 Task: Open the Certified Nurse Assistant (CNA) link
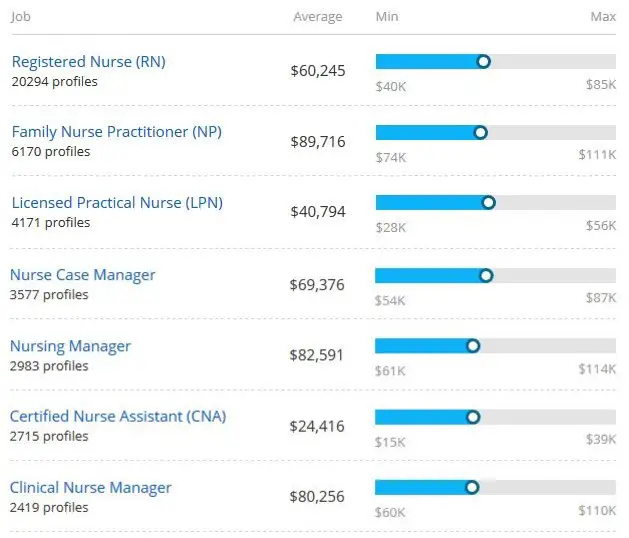118,416
